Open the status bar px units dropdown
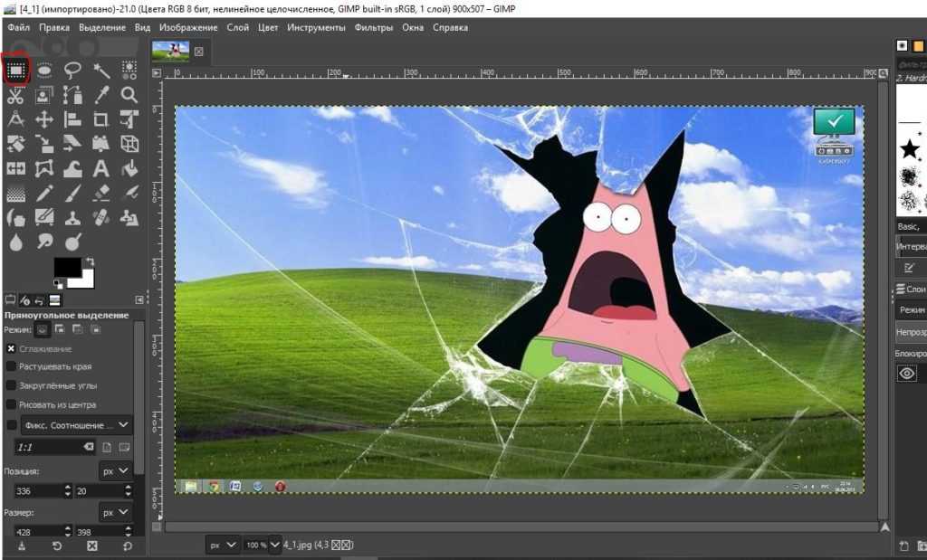 [x=223, y=546]
